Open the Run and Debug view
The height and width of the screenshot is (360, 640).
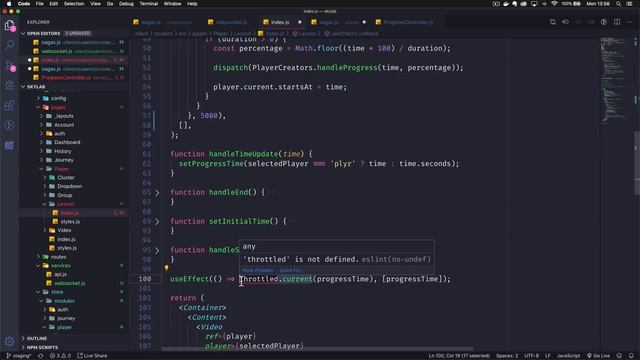click(x=9, y=85)
